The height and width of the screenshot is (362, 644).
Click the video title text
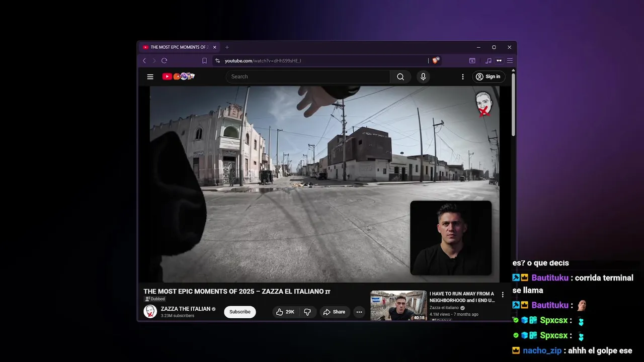[x=236, y=291]
